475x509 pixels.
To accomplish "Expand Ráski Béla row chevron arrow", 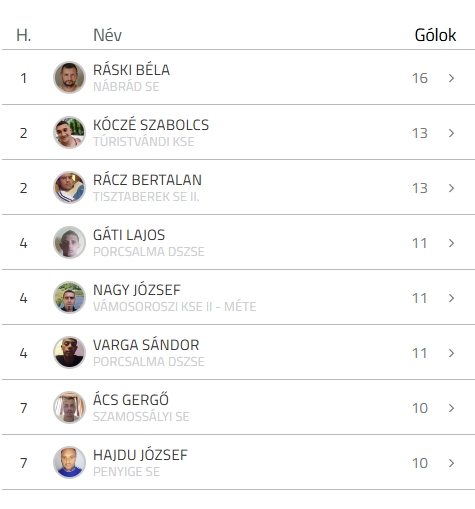I will [x=451, y=78].
